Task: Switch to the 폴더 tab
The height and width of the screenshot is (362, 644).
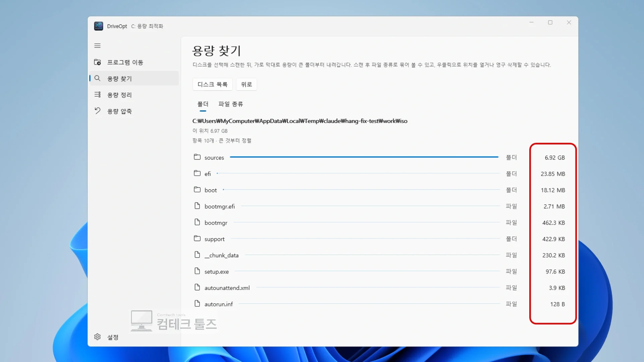Action: (203, 104)
